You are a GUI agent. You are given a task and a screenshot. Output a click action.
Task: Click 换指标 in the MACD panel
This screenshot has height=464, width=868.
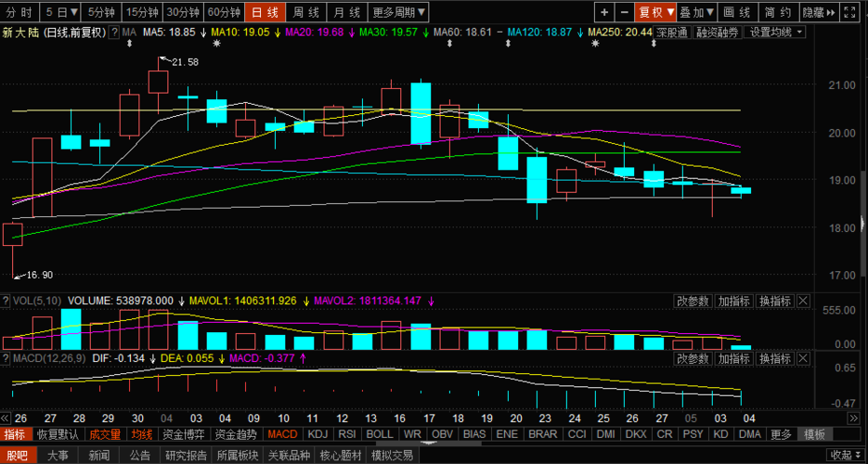click(x=774, y=358)
